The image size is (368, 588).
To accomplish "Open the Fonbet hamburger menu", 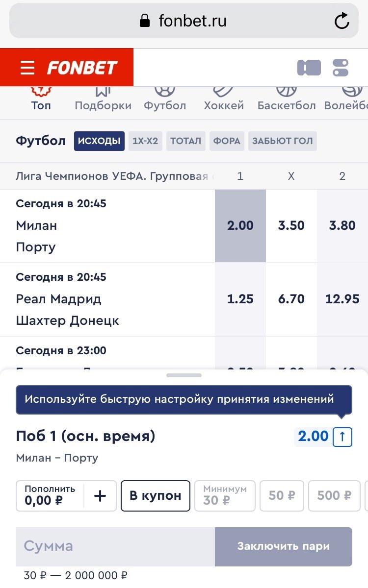I will click(x=27, y=68).
